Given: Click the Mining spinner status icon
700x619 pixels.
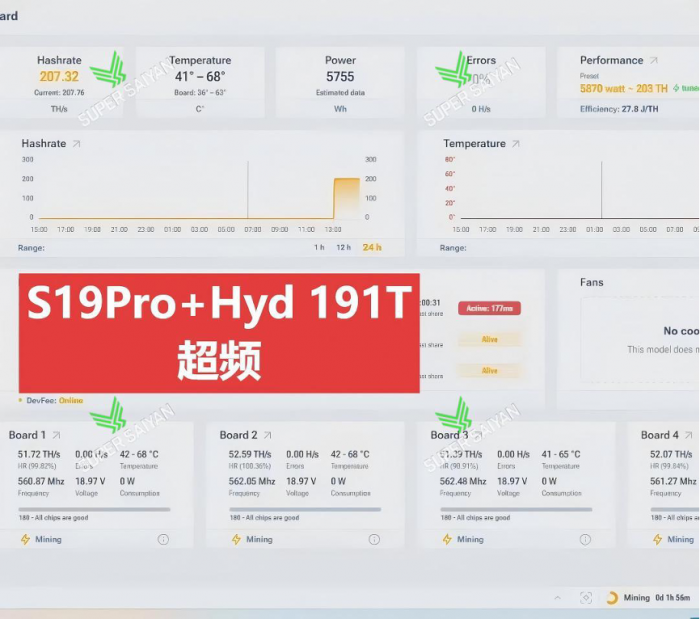Looking at the screenshot, I should tap(612, 598).
